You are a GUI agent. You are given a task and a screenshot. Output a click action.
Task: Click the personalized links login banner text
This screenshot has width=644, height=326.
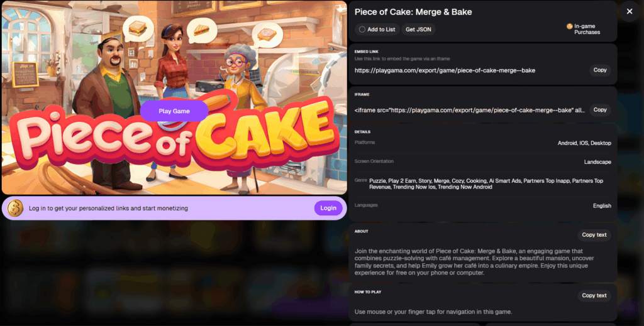(108, 209)
